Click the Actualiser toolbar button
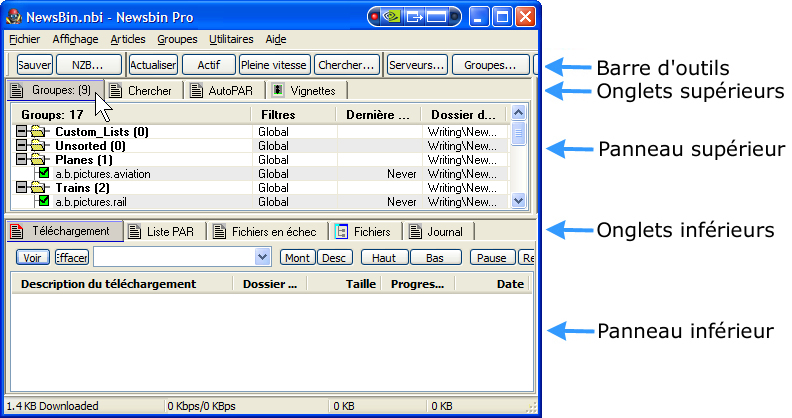 coord(153,65)
